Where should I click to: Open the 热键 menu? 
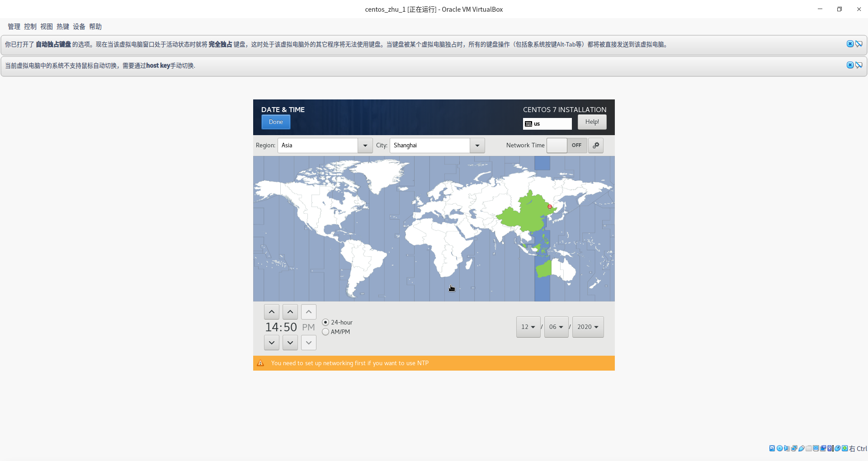coord(63,27)
